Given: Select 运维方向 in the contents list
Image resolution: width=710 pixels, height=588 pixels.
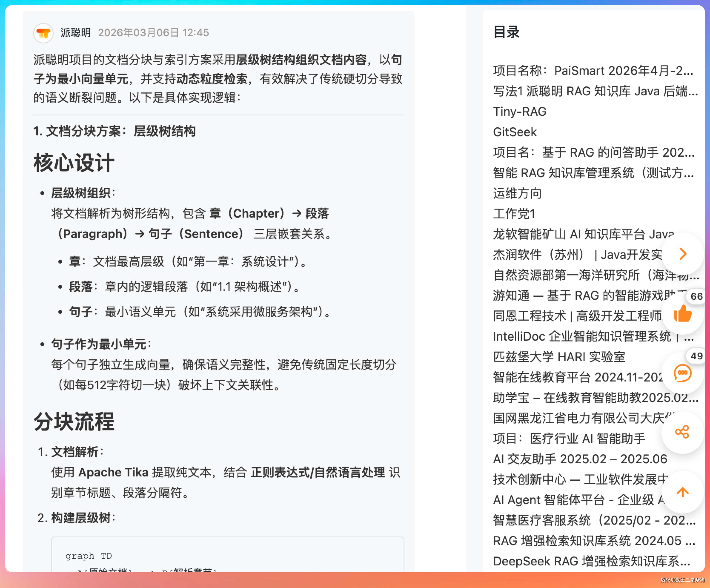Looking at the screenshot, I should (x=517, y=193).
